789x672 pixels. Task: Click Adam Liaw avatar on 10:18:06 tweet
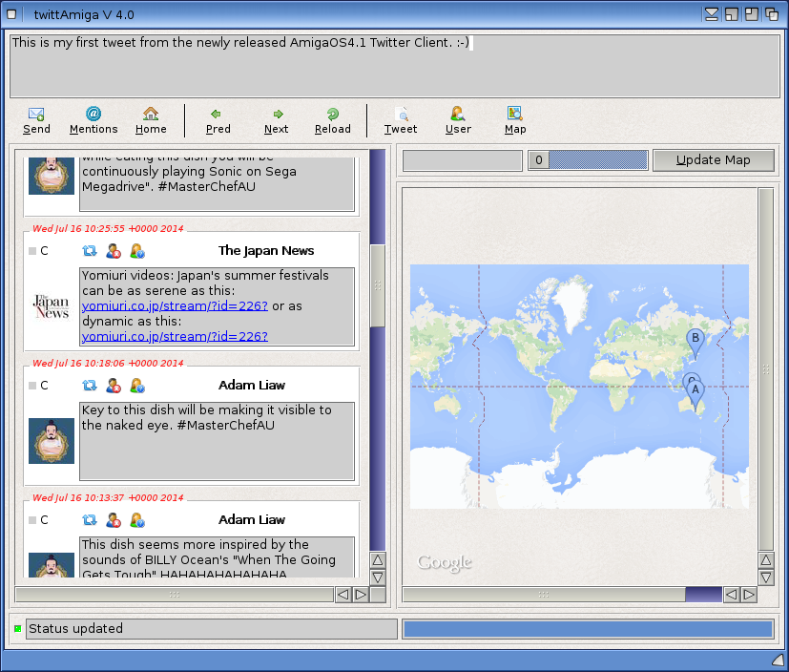pos(52,441)
